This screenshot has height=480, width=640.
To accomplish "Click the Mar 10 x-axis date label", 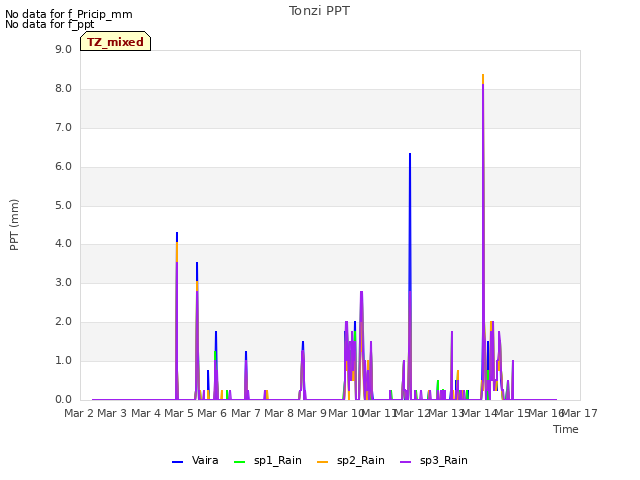I will tap(346, 413).
